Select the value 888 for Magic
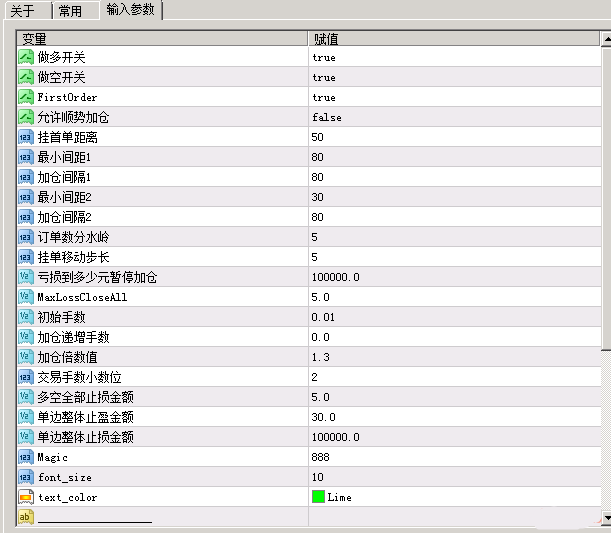The width and height of the screenshot is (611, 533). [321, 457]
